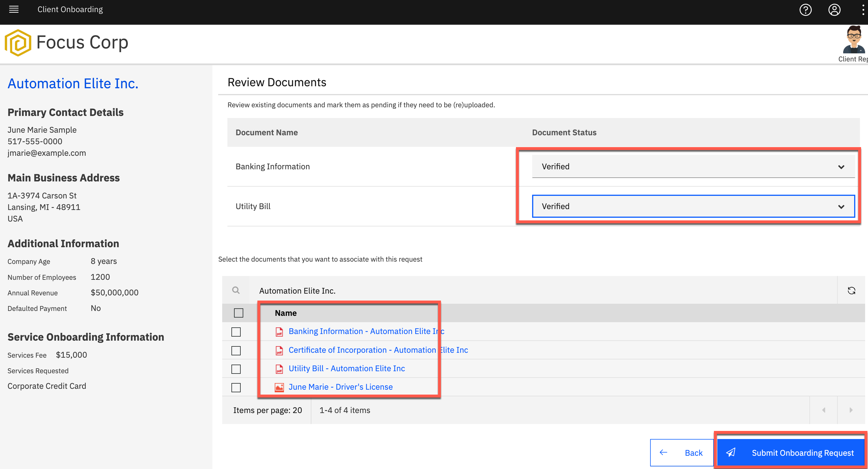Click June Marie Sample contact name
Screen dimensions: 868x469
(x=42, y=130)
